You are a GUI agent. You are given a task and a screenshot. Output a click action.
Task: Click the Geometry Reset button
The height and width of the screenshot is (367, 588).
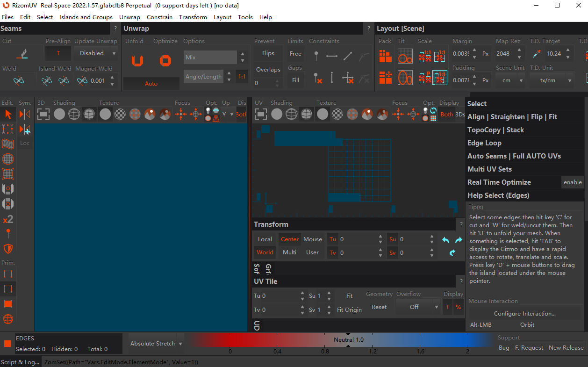[x=379, y=307]
